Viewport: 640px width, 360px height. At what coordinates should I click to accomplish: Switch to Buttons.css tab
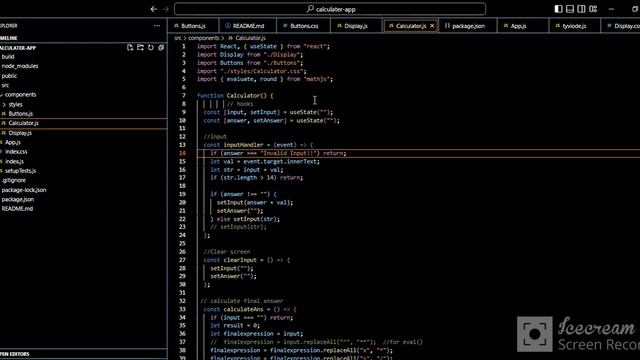pyautogui.click(x=304, y=26)
